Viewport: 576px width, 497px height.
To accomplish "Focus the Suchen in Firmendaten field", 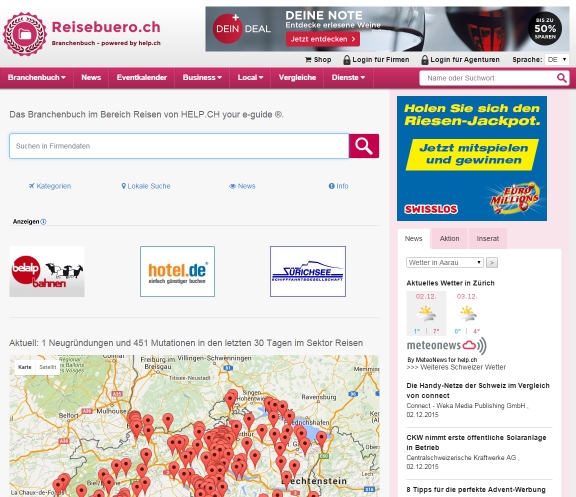I will (x=179, y=146).
